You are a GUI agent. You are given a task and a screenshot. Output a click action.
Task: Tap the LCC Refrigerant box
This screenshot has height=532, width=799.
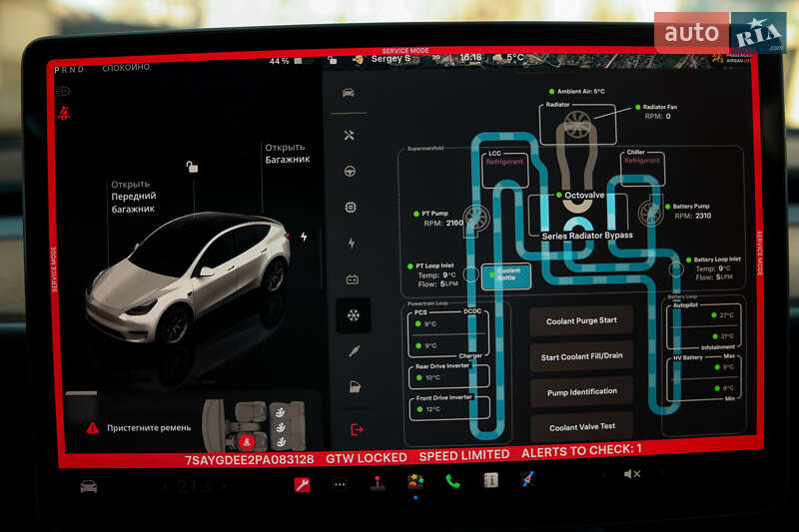coord(504,170)
